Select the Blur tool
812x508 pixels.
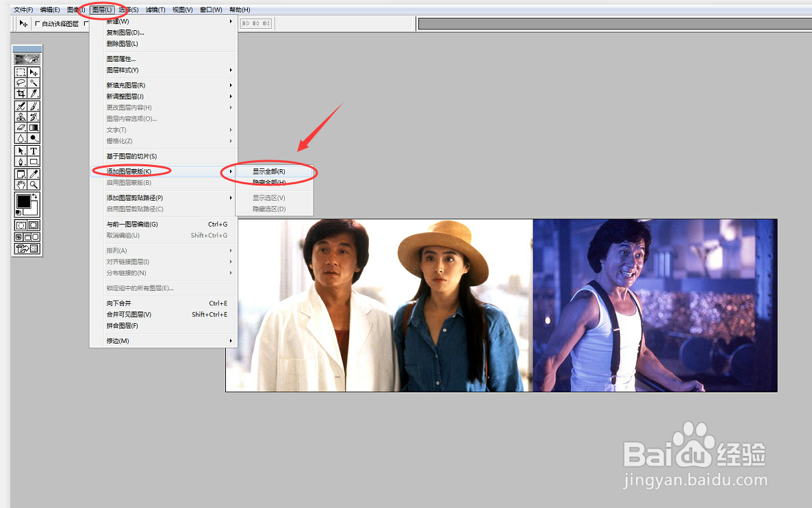tap(21, 138)
